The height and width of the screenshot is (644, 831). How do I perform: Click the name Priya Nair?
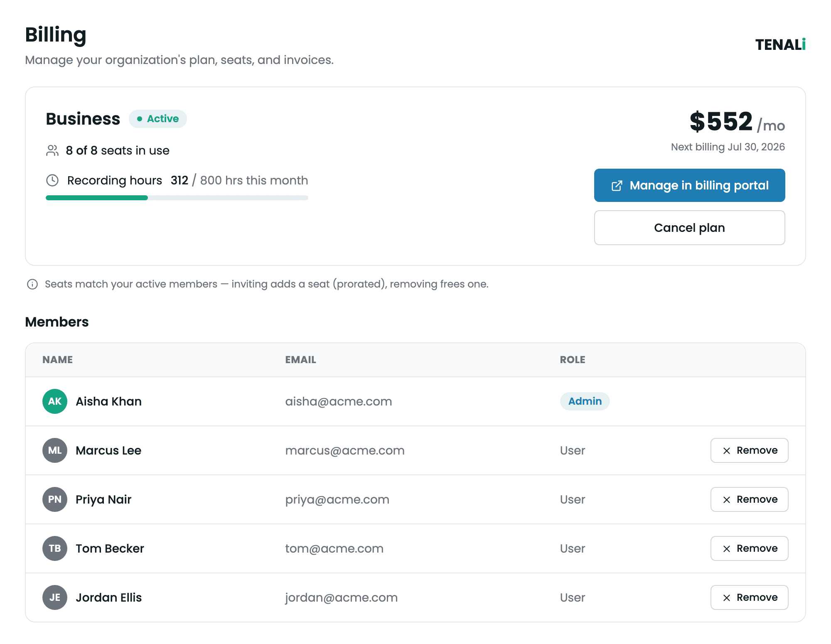click(x=103, y=499)
